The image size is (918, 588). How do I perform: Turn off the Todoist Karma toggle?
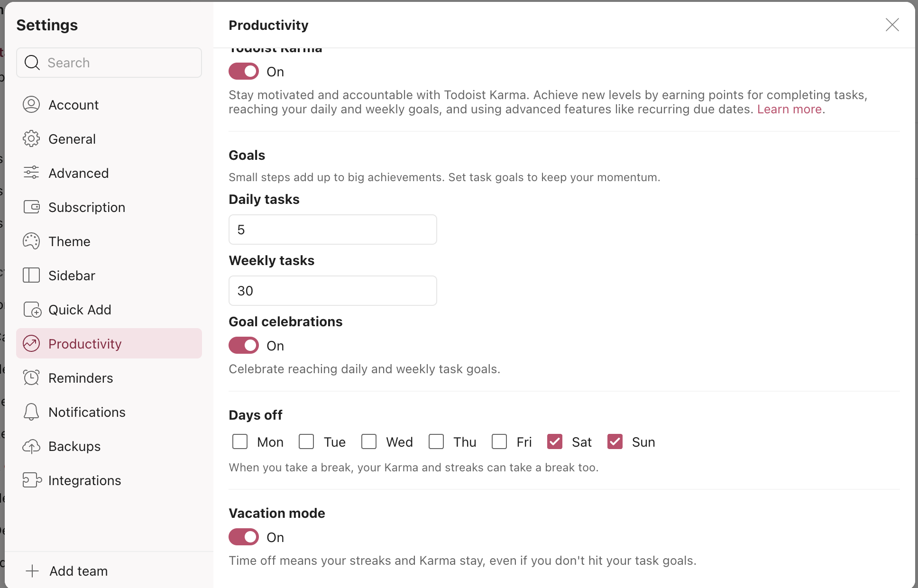244,72
